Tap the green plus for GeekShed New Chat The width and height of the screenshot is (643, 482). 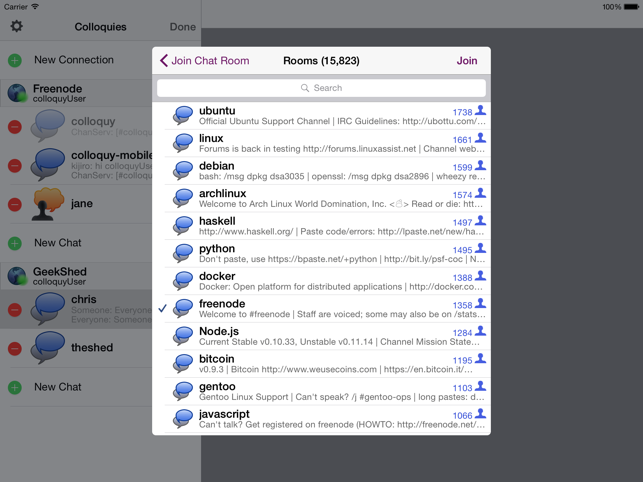coord(15,387)
